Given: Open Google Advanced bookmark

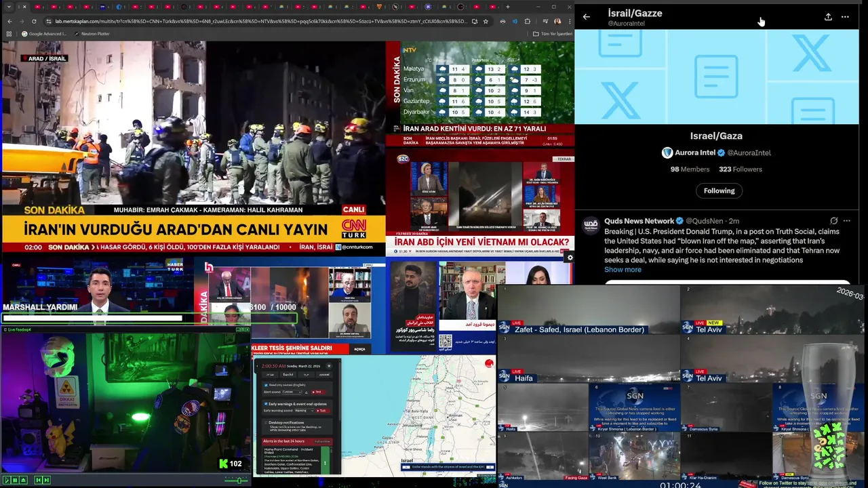Looking at the screenshot, I should tap(43, 33).
